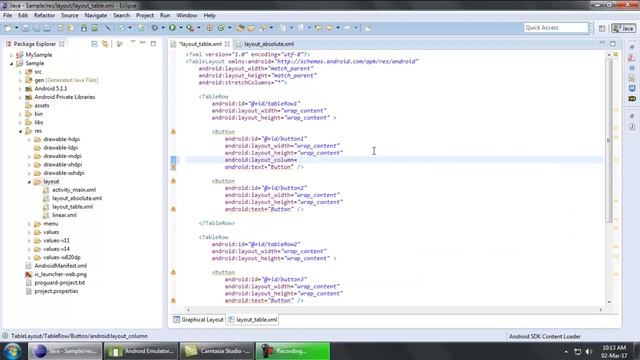Expand the menu folder
This screenshot has height=360, width=640.
tap(29, 224)
